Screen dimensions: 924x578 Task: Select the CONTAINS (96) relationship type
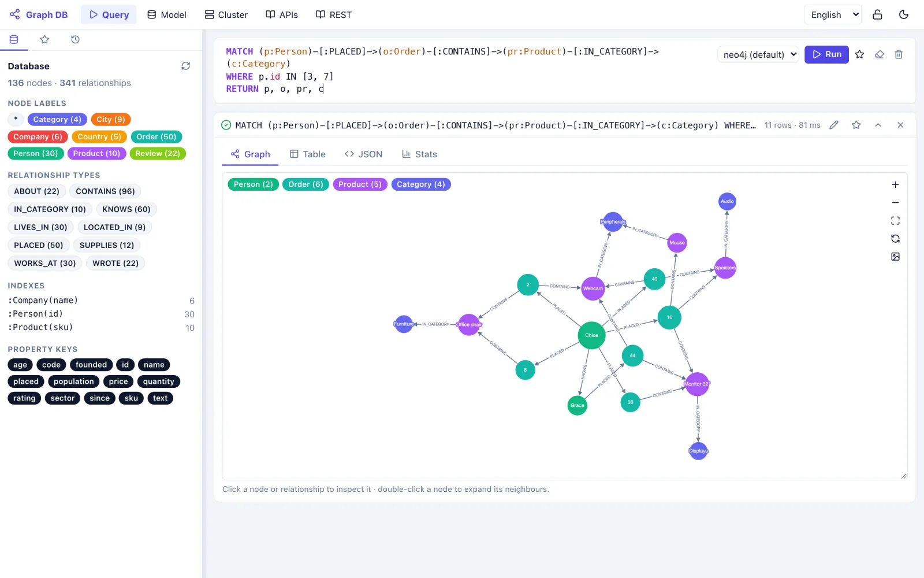coord(105,191)
